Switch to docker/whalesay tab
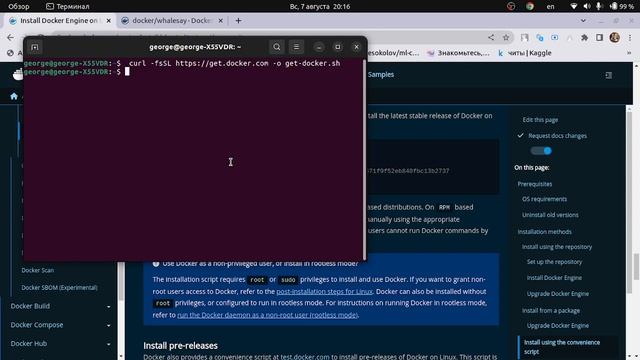Viewport: 640px width, 360px height. click(x=172, y=20)
